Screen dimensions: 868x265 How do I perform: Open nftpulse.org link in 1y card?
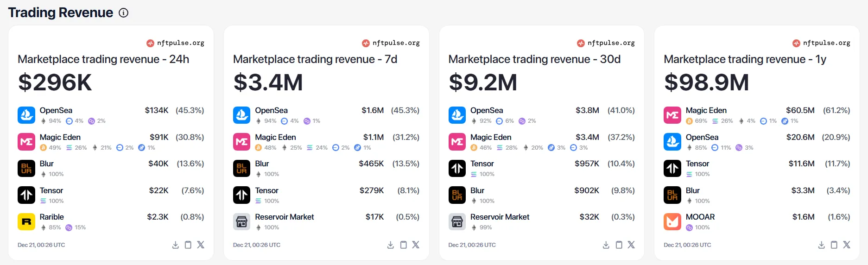click(822, 43)
